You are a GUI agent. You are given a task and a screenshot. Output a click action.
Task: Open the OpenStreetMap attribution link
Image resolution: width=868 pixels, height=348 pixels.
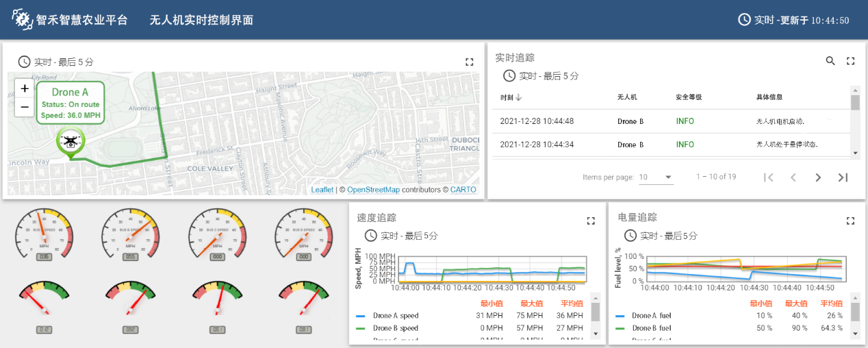pos(373,190)
